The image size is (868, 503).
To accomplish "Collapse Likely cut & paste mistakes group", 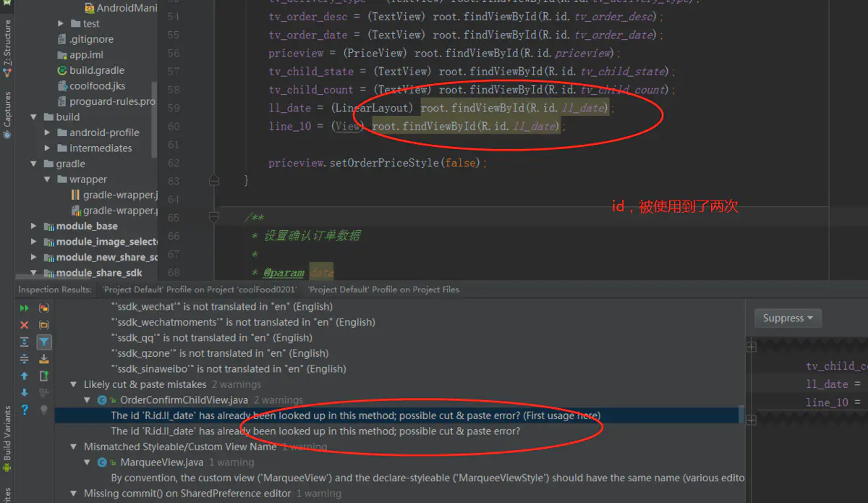I will pyautogui.click(x=73, y=384).
